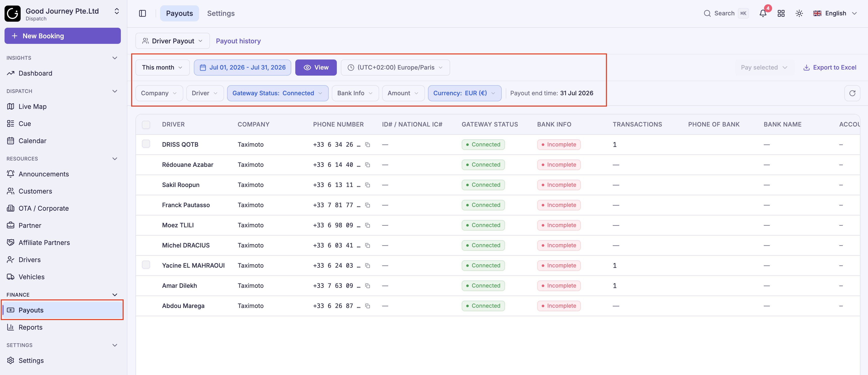
Task: Open the Currency EUR filter dropdown
Action: [x=464, y=93]
